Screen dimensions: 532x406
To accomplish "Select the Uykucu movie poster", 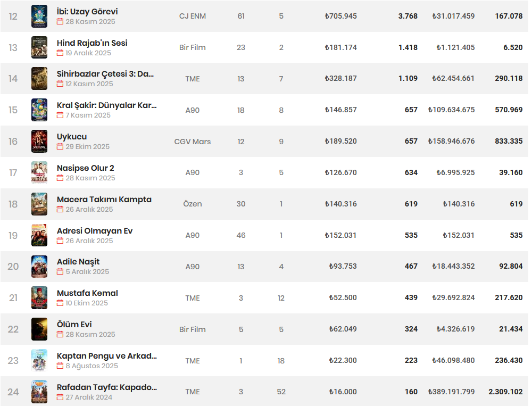I will [39, 141].
